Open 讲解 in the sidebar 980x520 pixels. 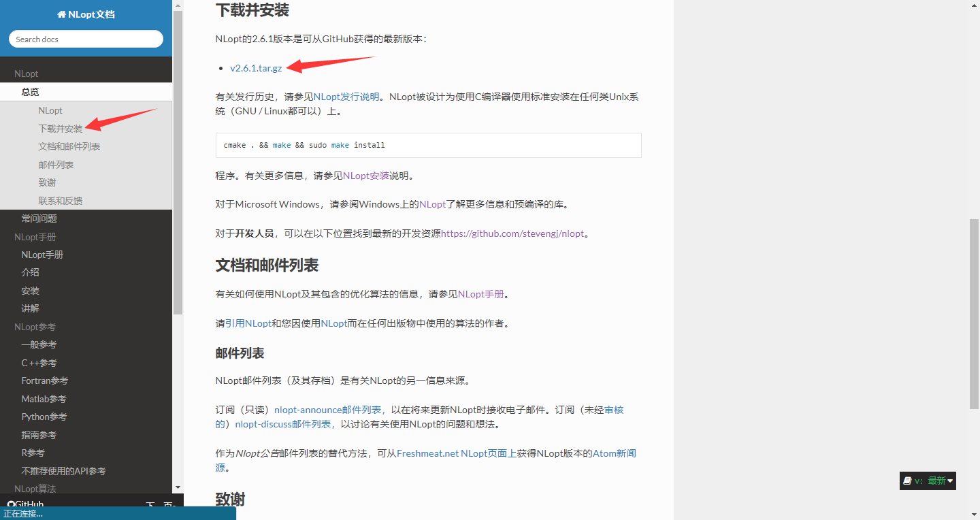pyautogui.click(x=31, y=308)
